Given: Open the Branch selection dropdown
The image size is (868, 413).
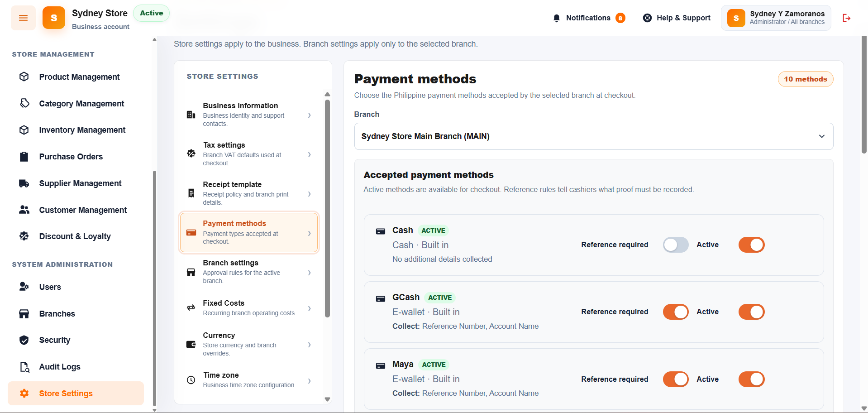Looking at the screenshot, I should (x=594, y=136).
